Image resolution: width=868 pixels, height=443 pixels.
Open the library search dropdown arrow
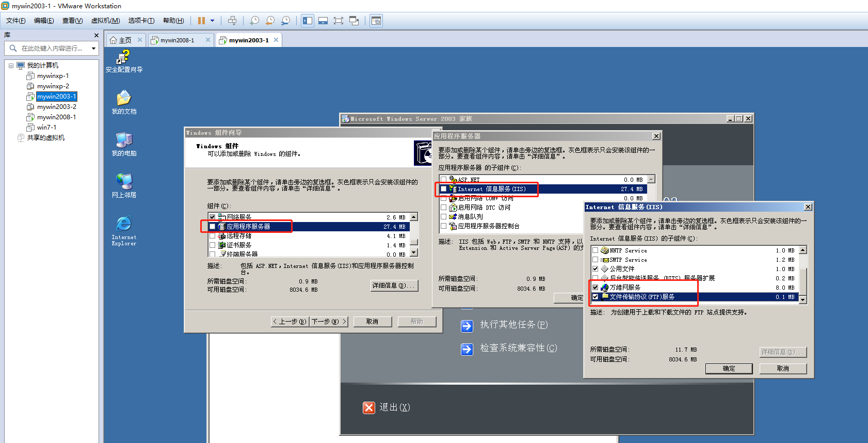click(93, 49)
